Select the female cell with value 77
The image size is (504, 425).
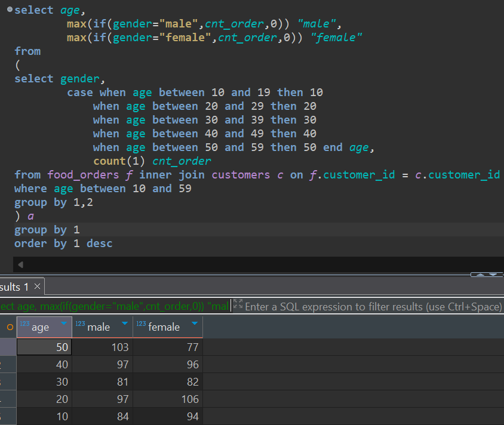(168, 347)
